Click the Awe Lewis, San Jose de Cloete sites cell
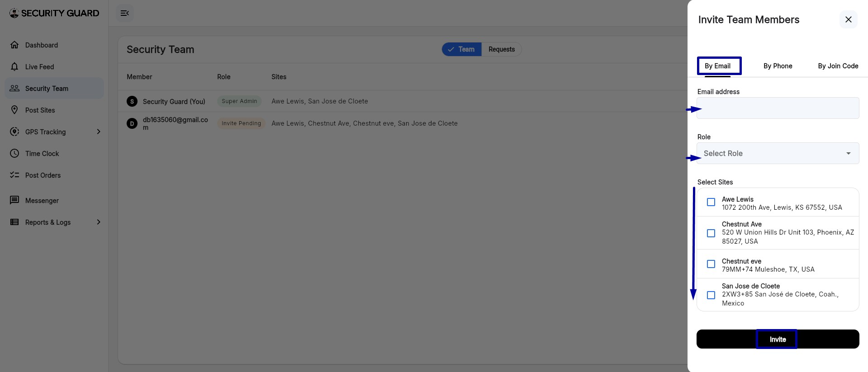Viewport: 868px width, 372px height. tap(320, 101)
